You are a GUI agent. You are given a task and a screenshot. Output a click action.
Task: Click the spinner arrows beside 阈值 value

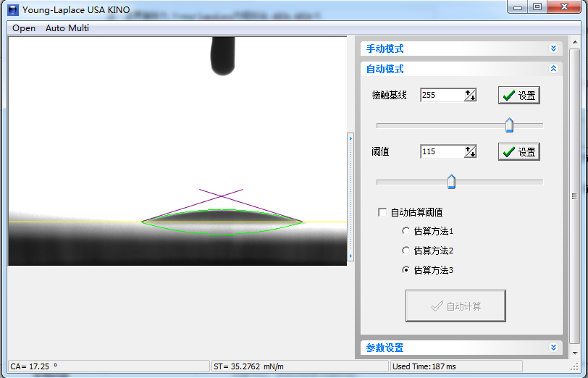(x=471, y=151)
